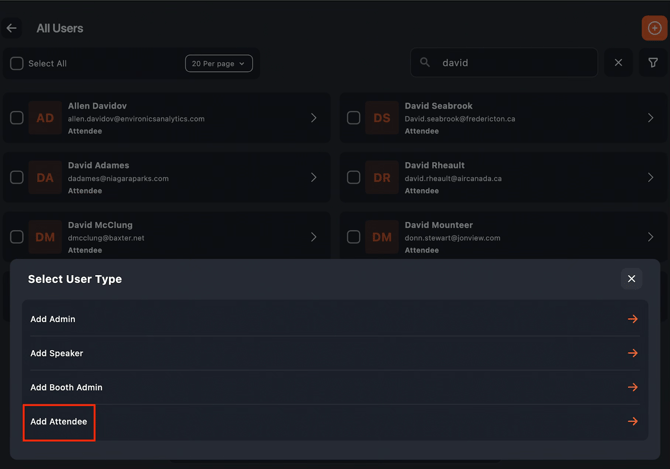
Task: Expand David Mounteer details chevron
Action: [651, 237]
